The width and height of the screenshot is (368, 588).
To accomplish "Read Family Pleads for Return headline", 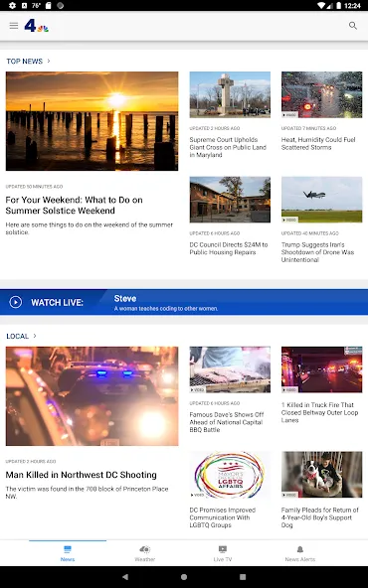I will click(x=320, y=517).
